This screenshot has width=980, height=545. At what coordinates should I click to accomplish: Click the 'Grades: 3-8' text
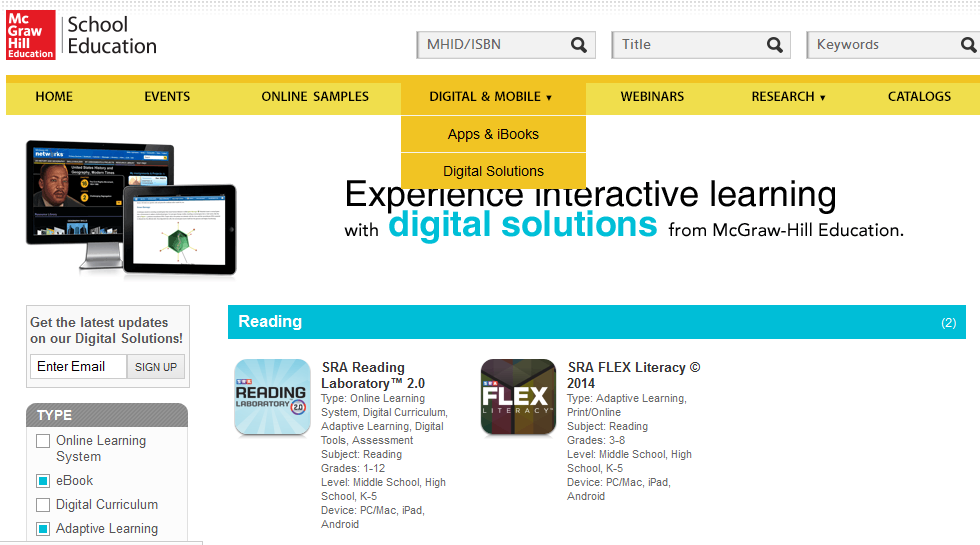(x=596, y=440)
